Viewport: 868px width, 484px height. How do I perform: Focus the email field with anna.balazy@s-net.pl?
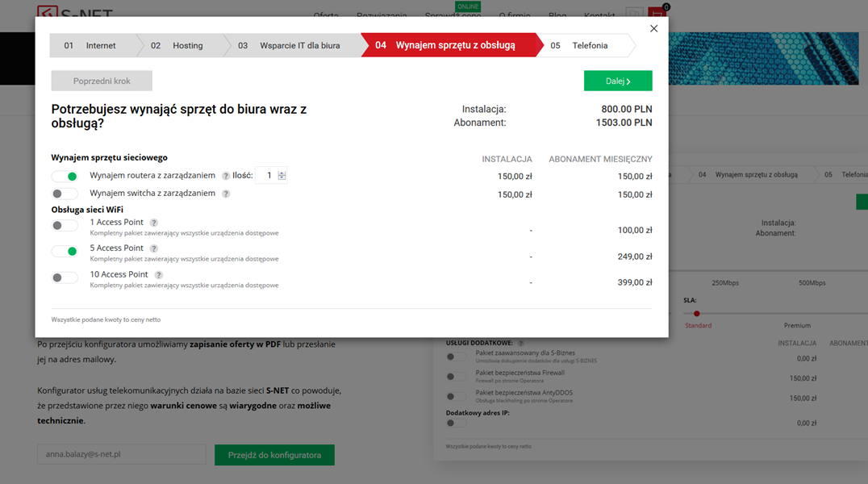tap(122, 455)
